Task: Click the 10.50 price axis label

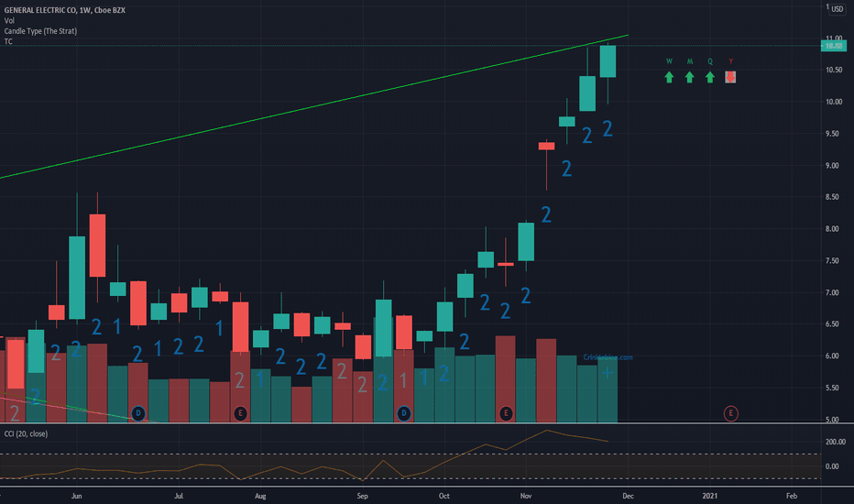Action: 833,70
